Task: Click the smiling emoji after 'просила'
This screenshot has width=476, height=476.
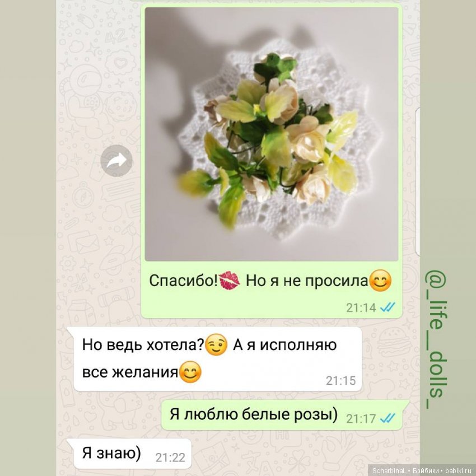Action: [x=381, y=281]
